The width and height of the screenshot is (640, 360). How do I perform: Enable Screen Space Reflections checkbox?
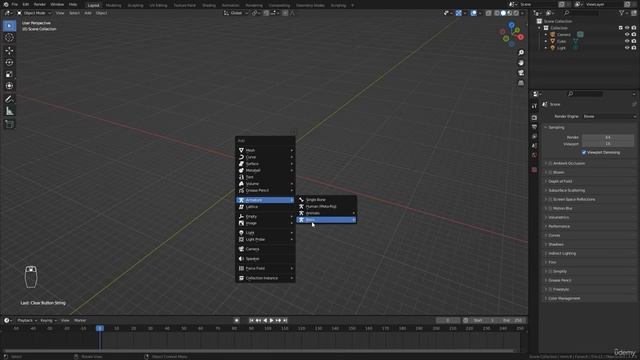pos(550,199)
